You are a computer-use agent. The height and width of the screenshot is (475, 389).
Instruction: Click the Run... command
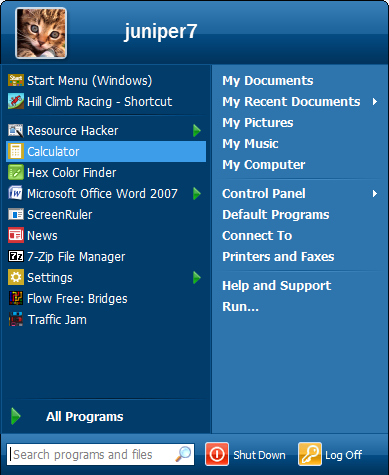[x=240, y=306]
